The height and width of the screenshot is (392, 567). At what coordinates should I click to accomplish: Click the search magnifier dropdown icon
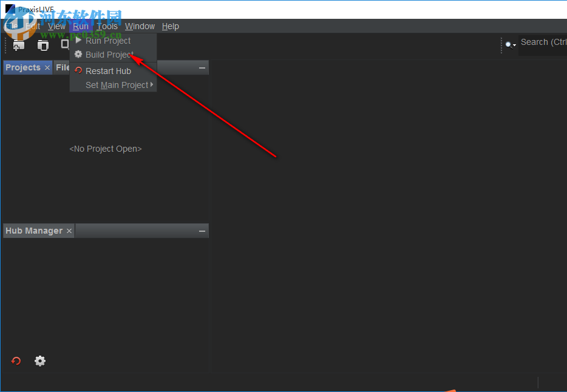coord(511,45)
